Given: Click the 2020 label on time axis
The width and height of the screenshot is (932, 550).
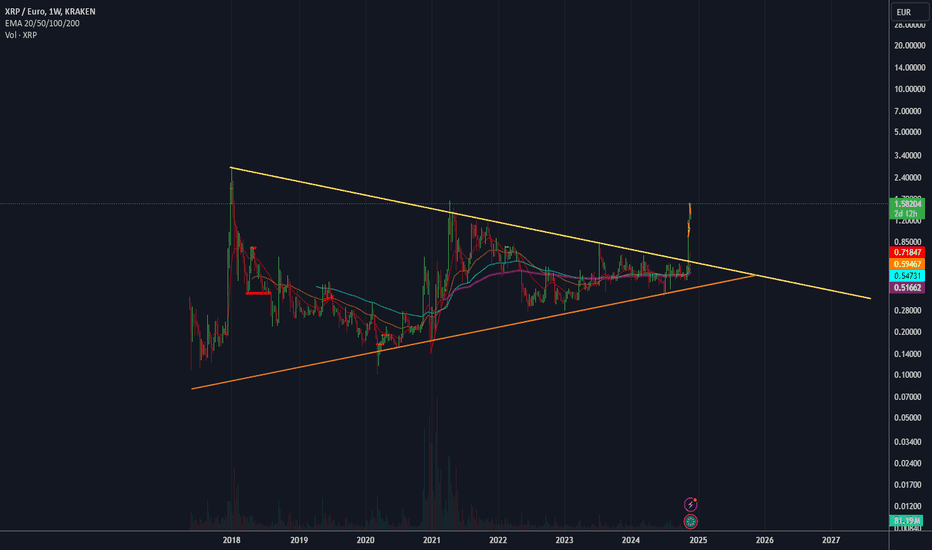Looking at the screenshot, I should pyautogui.click(x=366, y=540).
